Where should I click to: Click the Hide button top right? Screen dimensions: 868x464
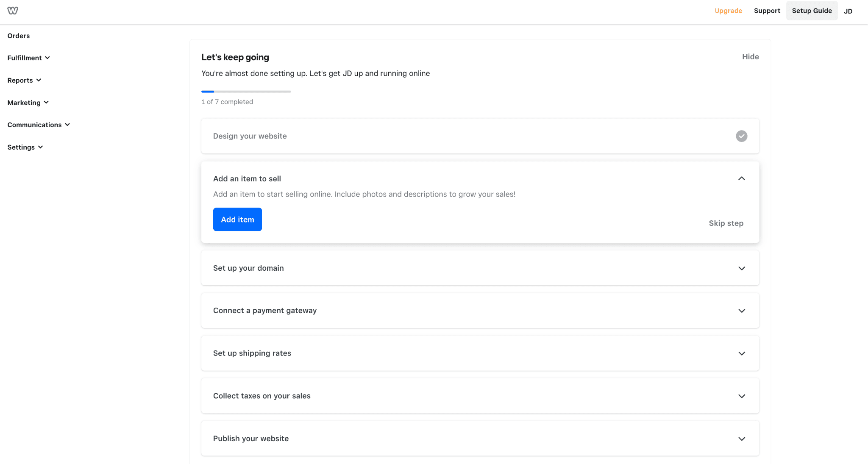pos(750,56)
